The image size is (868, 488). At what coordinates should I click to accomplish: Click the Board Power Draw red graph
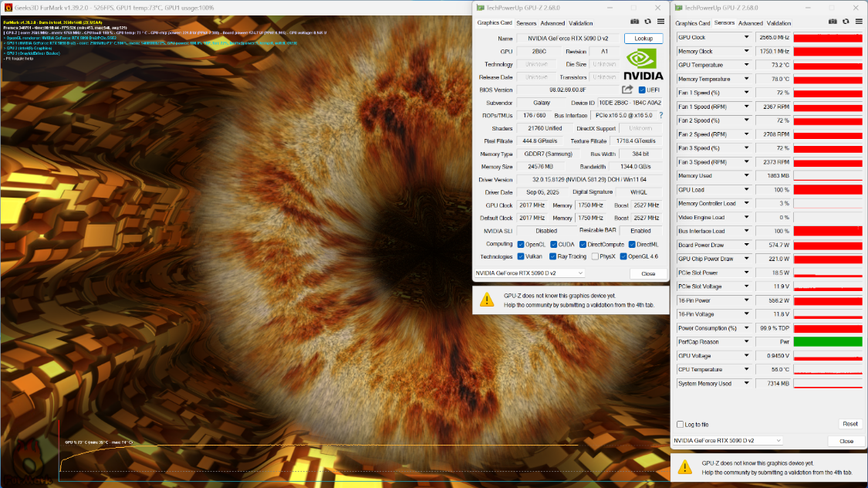pos(828,245)
